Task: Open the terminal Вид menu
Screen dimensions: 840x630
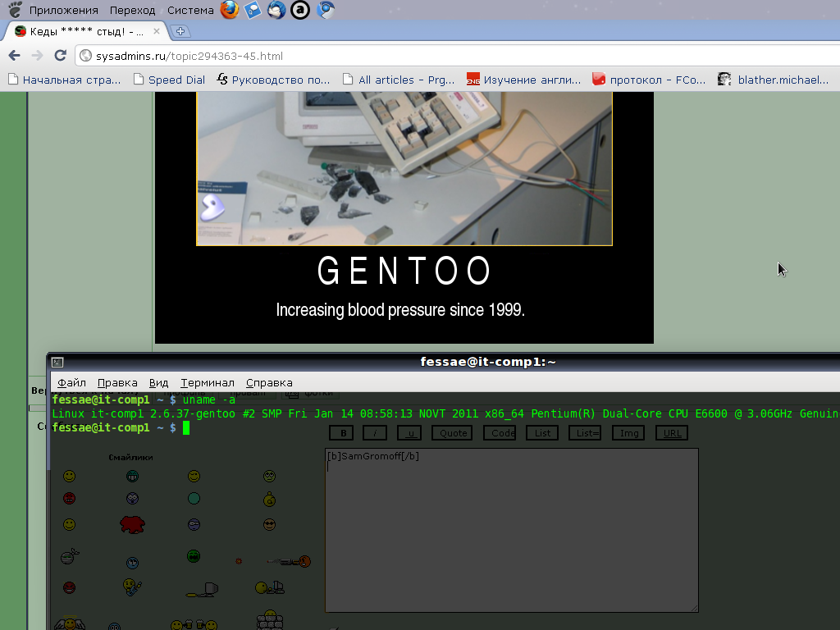Action: click(x=158, y=382)
